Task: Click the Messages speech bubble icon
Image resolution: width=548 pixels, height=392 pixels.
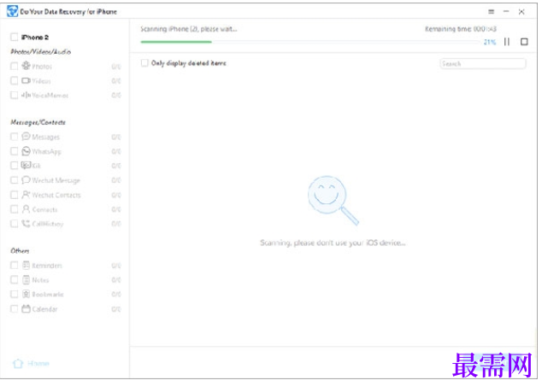Action: [27, 136]
